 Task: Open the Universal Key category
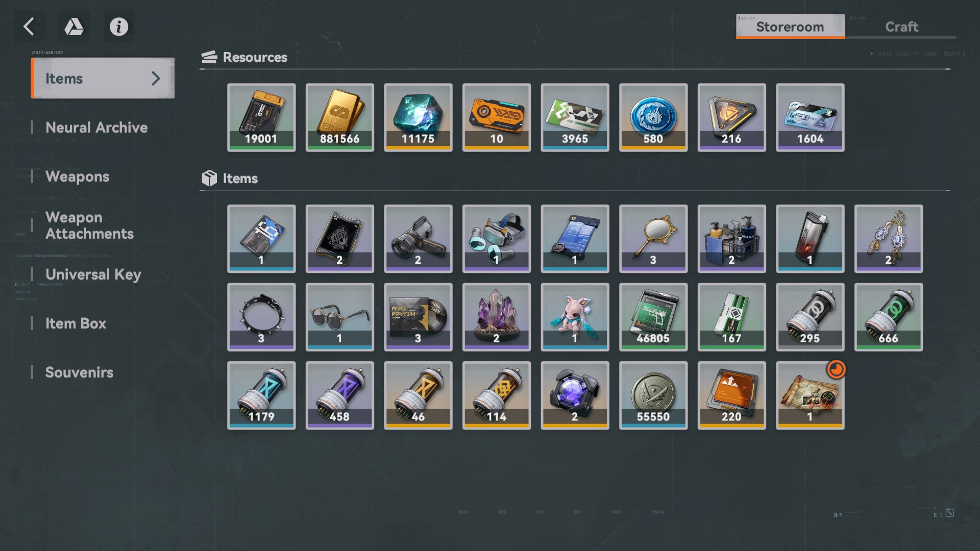click(x=93, y=274)
